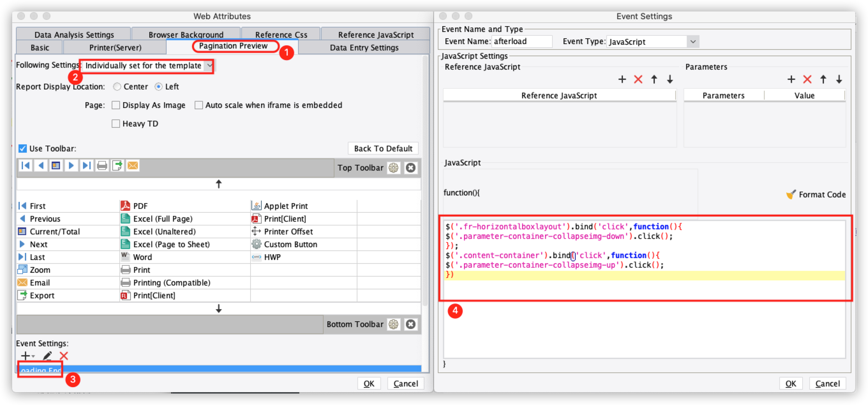Click the afterload Event Name input field

pyautogui.click(x=522, y=41)
